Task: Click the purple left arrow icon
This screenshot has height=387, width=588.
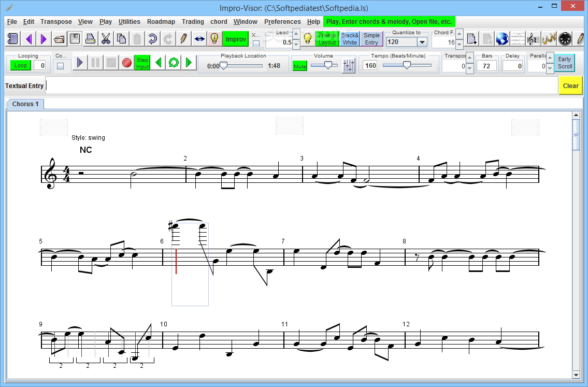Action: pyautogui.click(x=29, y=39)
